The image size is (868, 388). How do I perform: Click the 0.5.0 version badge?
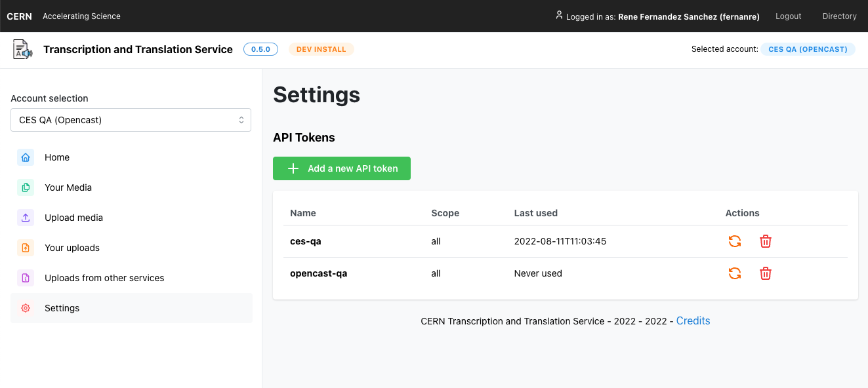(x=260, y=49)
